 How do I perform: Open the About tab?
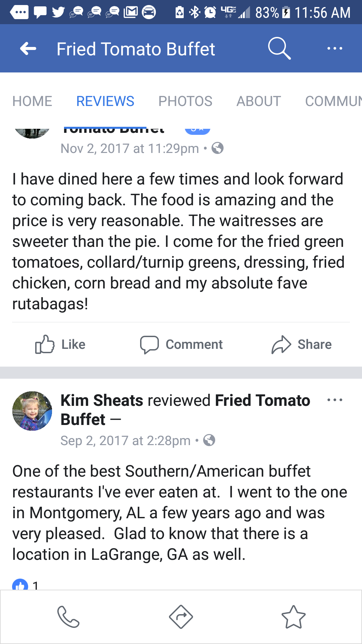tap(258, 101)
